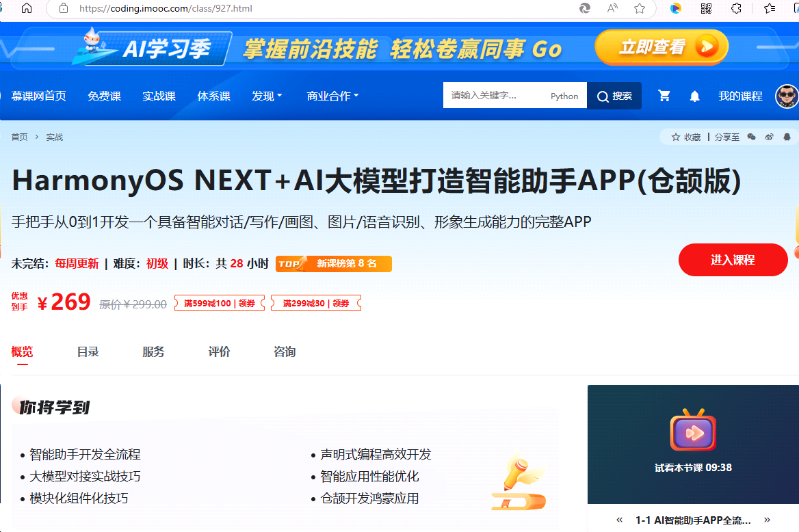
Task: Share the course to Weibo icon
Action: point(769,137)
